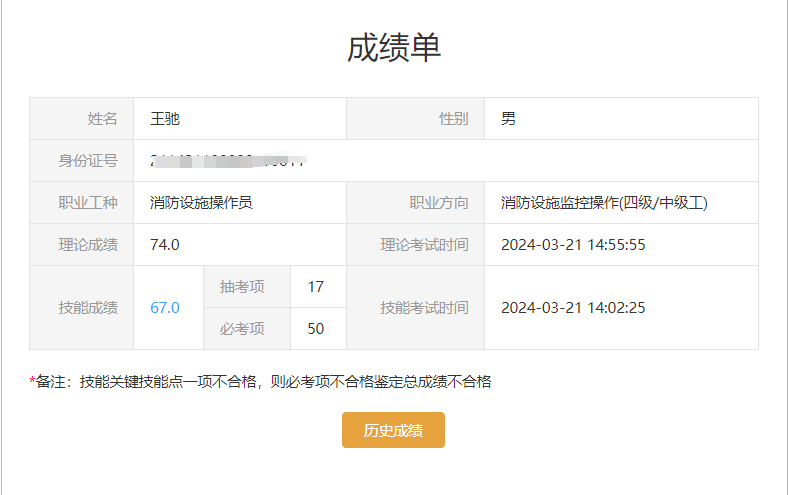
Task: Open the blue 67.0 skill score link
Action: click(165, 308)
